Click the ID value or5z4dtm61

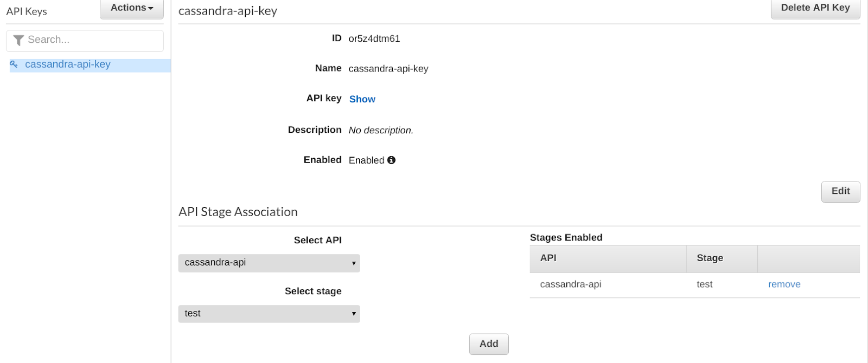pos(374,38)
